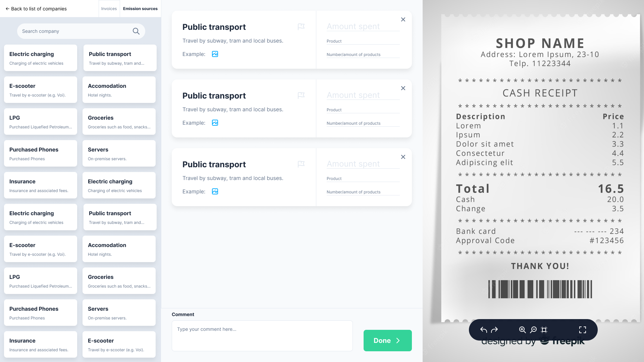644x362 pixels.
Task: Switch to the Emission sources tab
Action: pos(140,9)
